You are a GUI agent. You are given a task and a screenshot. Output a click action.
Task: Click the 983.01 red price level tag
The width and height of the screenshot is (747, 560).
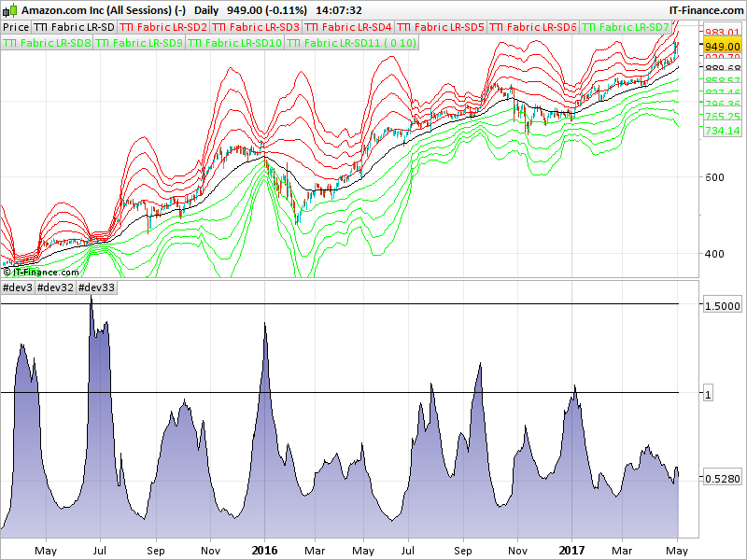[x=722, y=33]
